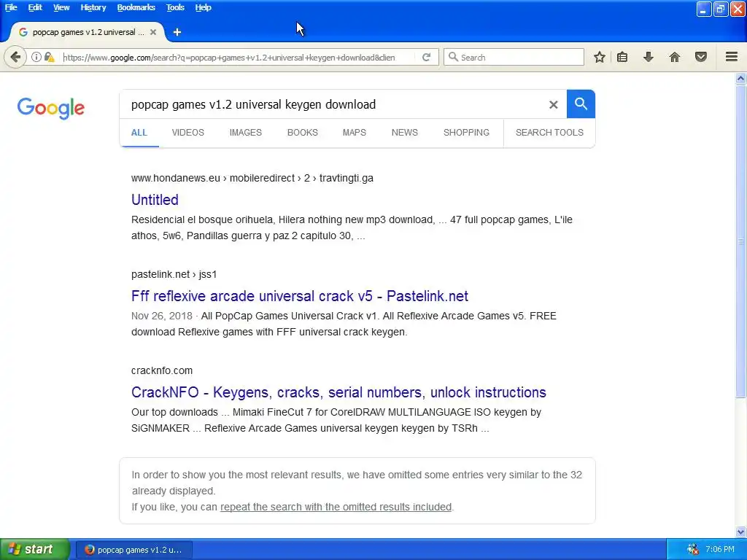Image resolution: width=747 pixels, height=560 pixels.
Task: Open the Bookmarks menu
Action: (x=136, y=7)
